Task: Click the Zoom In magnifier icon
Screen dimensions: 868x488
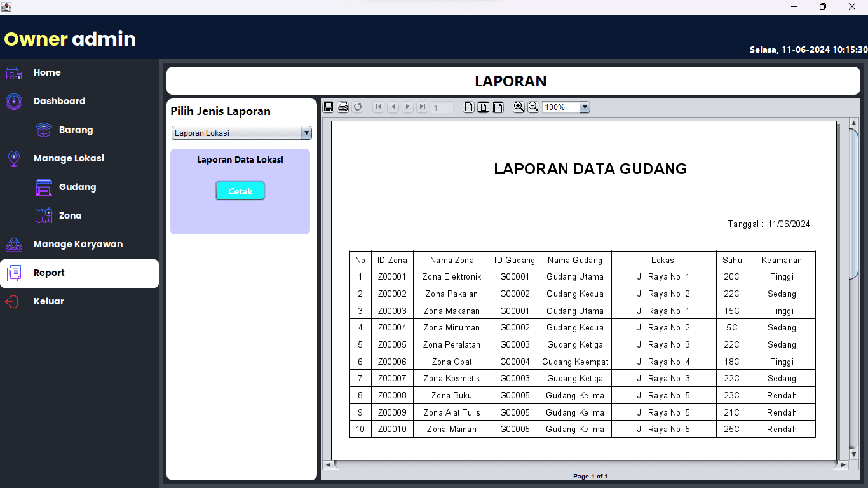Action: pyautogui.click(x=519, y=107)
